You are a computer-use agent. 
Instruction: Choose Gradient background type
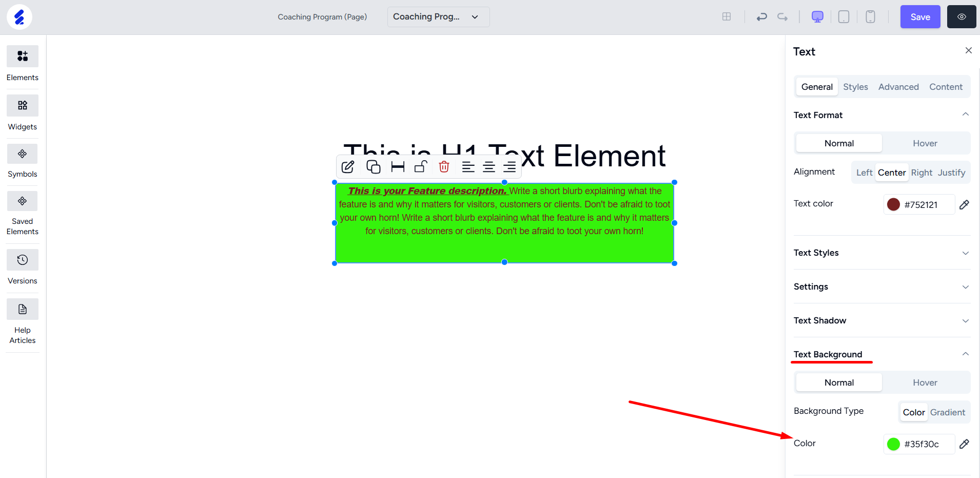click(948, 412)
